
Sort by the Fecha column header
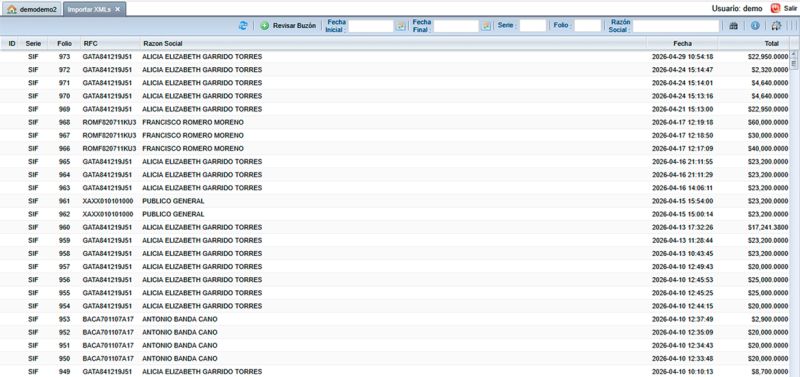[x=682, y=44]
